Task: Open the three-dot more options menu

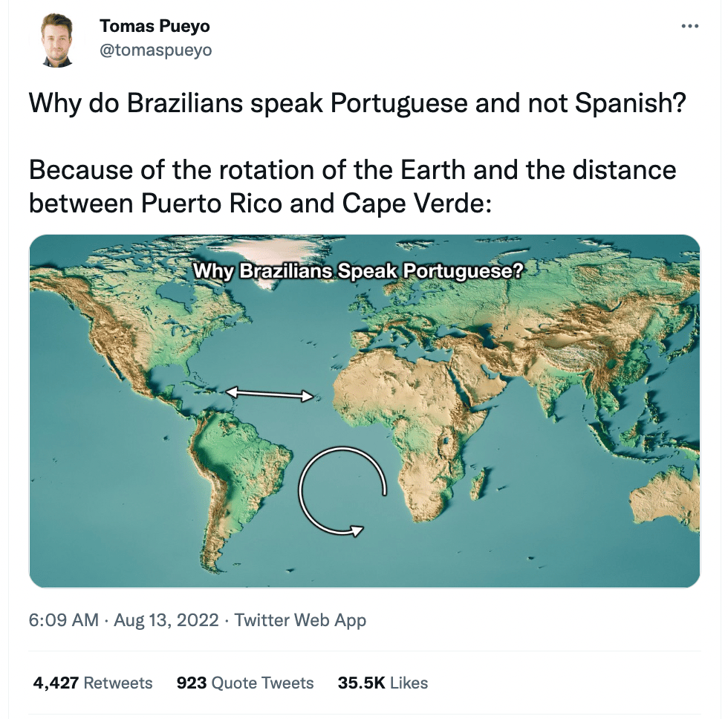Action: coord(690,26)
